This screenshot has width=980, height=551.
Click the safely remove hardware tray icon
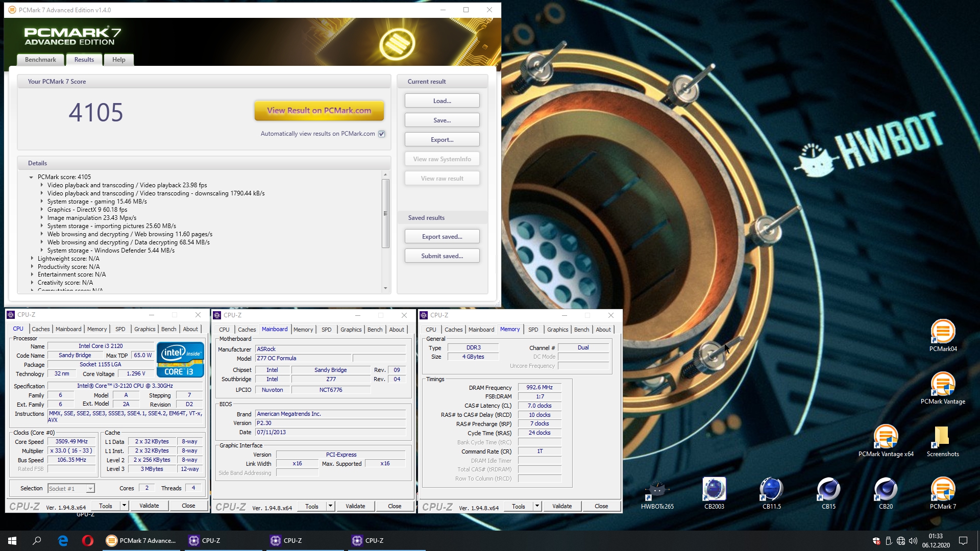(888, 541)
